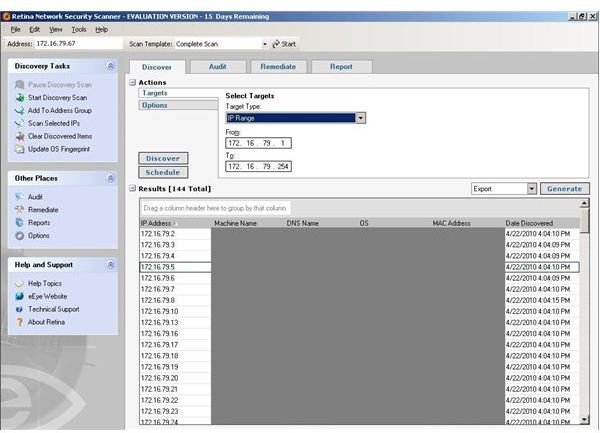Click the To IP address field
The width and height of the screenshot is (600, 433).
pos(258,166)
